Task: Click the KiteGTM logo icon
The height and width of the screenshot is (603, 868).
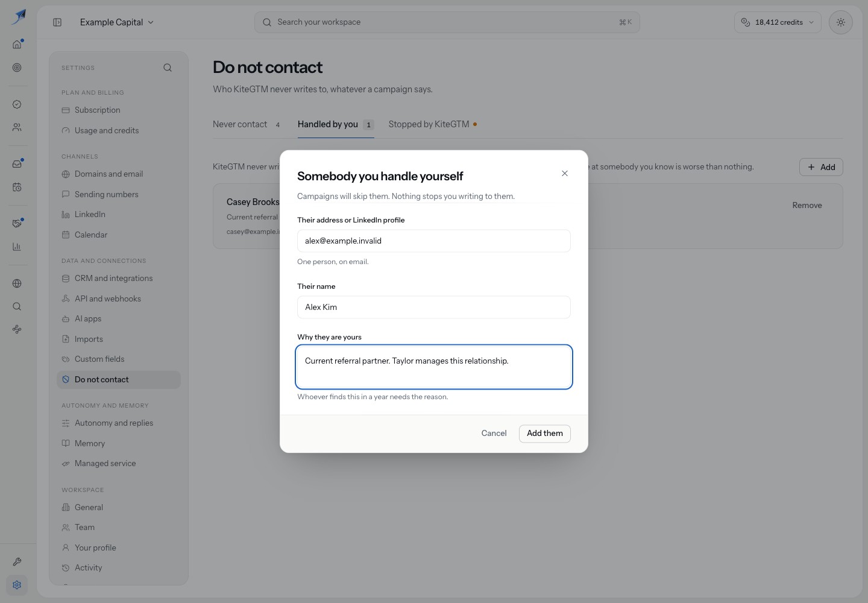Action: click(x=19, y=17)
